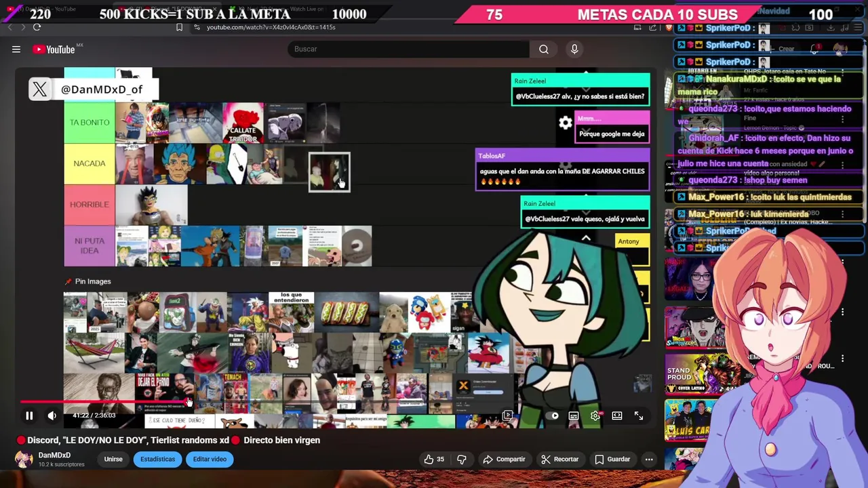Dislike the video with the thumbs down

[x=462, y=459]
